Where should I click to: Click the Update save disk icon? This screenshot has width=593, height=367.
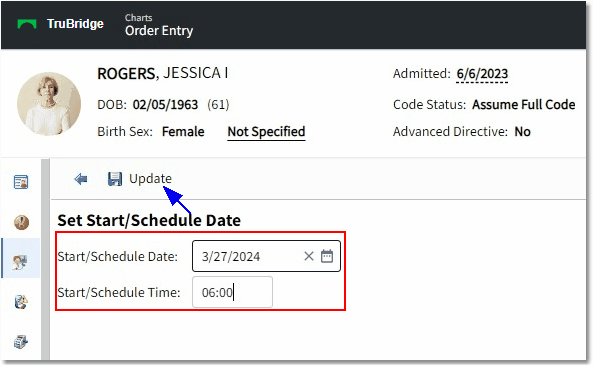coord(115,179)
